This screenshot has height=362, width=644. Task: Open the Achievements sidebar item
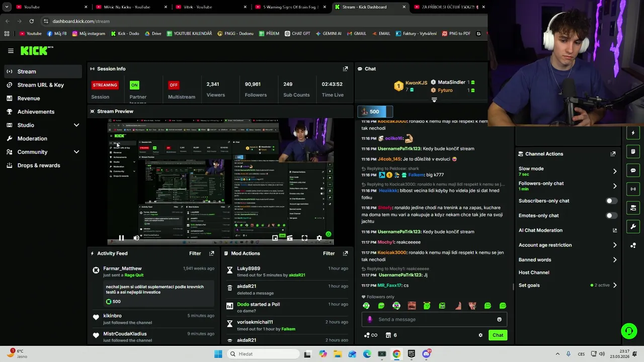point(43,112)
